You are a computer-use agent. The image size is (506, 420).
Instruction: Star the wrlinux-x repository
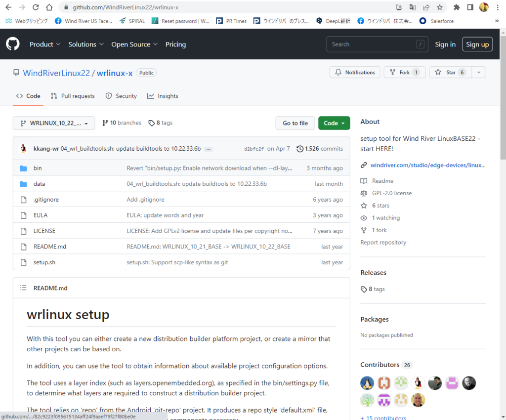tap(449, 72)
